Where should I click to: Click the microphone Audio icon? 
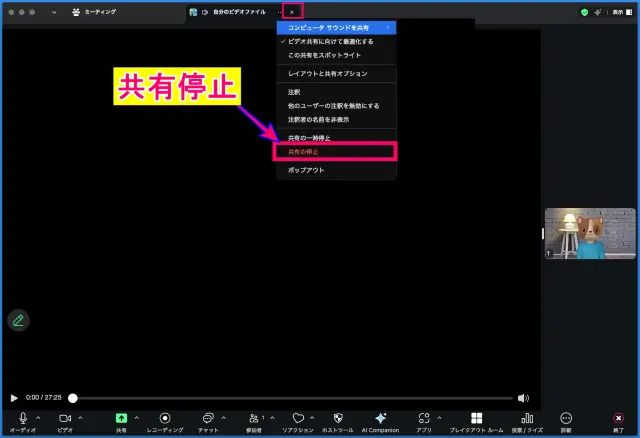click(x=22, y=417)
